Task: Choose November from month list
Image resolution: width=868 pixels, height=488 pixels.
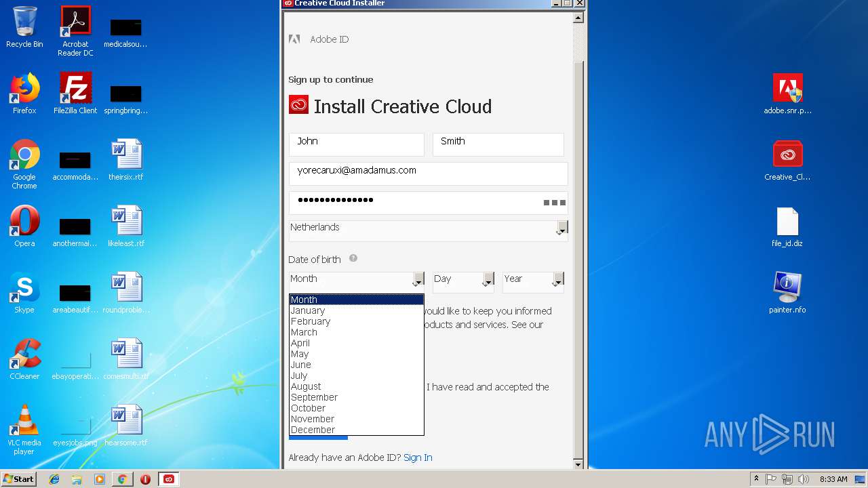Action: [357, 419]
